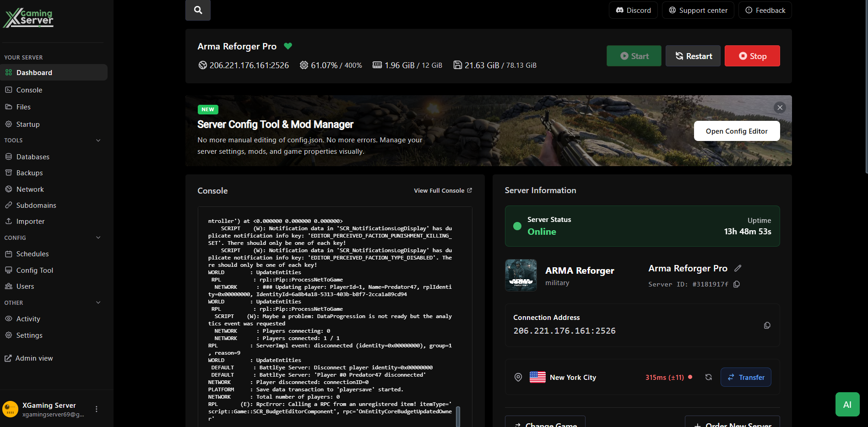Rename the server using the pencil icon
The height and width of the screenshot is (427, 868).
click(x=738, y=268)
